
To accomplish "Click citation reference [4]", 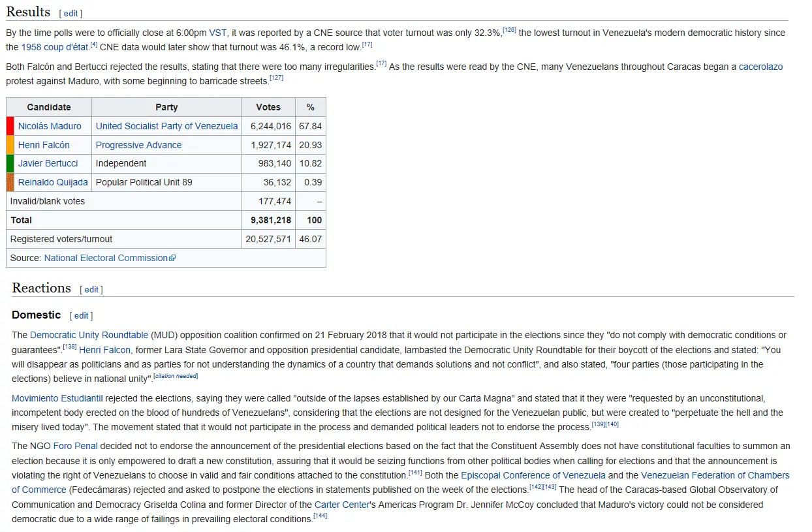I will click(94, 44).
